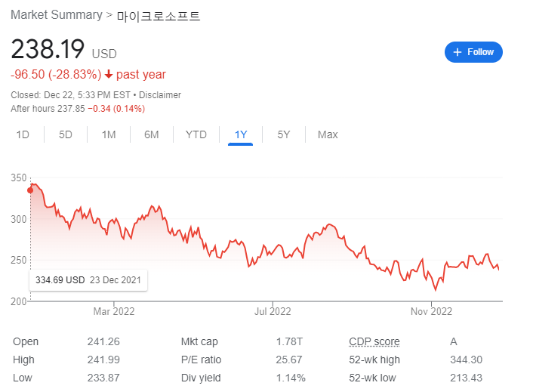
Task: Click the 334.69 USD chart tooltip
Action: [88, 280]
